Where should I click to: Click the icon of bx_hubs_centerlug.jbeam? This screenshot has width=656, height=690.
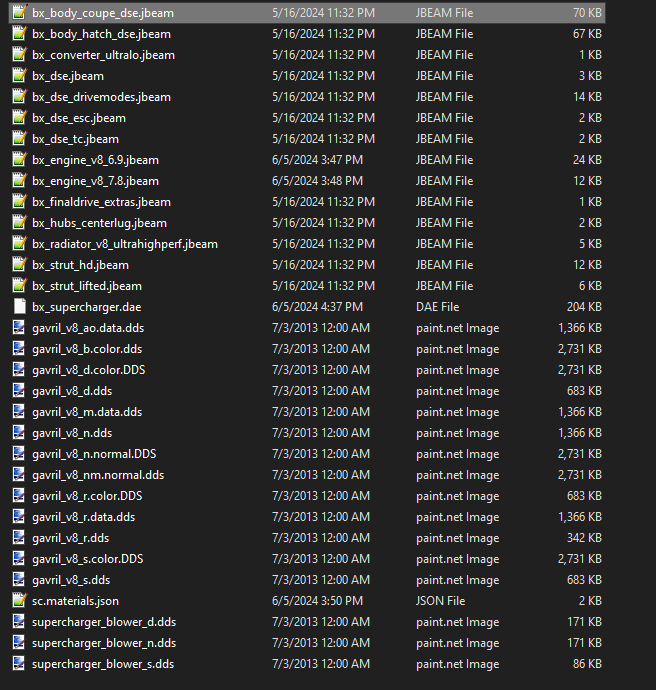click(x=19, y=223)
